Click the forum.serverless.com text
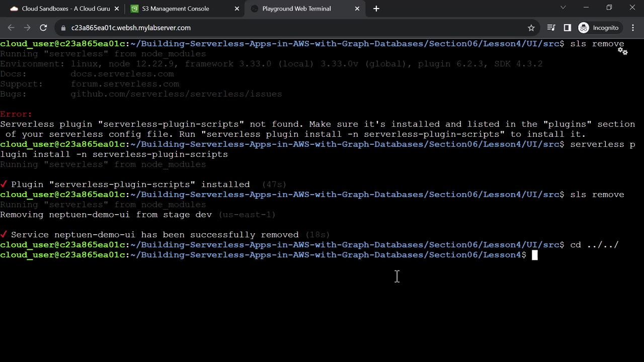The width and height of the screenshot is (644, 362). pyautogui.click(x=125, y=84)
